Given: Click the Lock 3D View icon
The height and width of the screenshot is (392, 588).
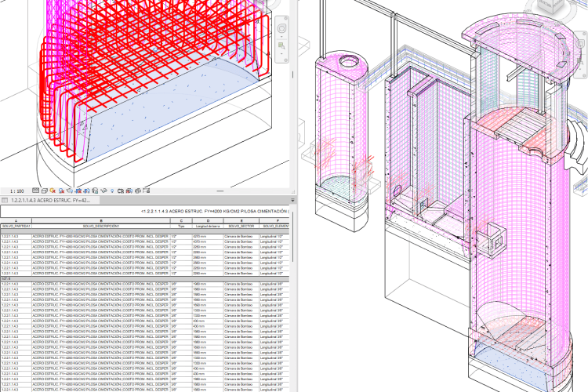Looking at the screenshot, I should point(95,191).
